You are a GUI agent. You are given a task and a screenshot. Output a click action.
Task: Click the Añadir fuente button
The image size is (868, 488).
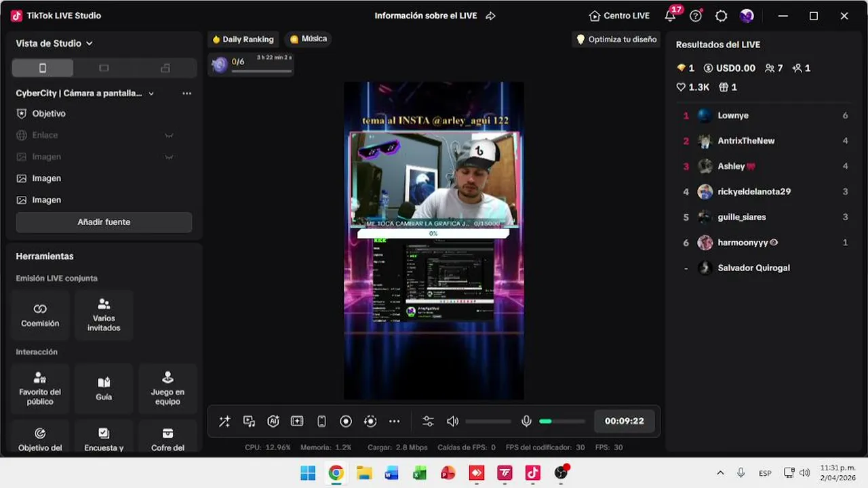[104, 222]
